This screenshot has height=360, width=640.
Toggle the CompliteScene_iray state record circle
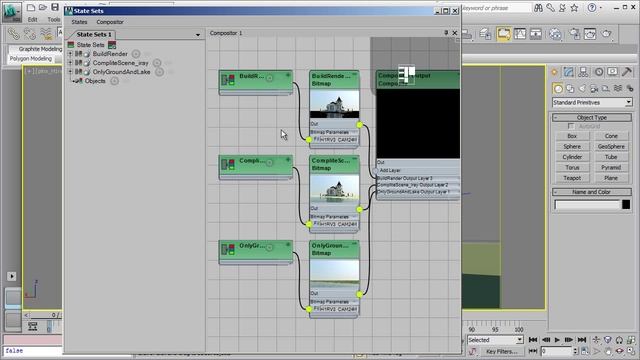point(157,63)
